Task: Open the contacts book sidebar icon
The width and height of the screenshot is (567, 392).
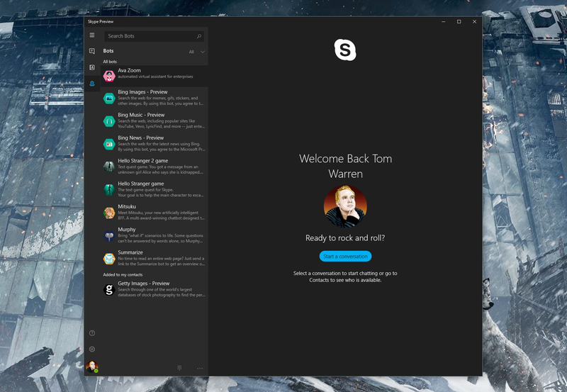Action: pyautogui.click(x=92, y=67)
